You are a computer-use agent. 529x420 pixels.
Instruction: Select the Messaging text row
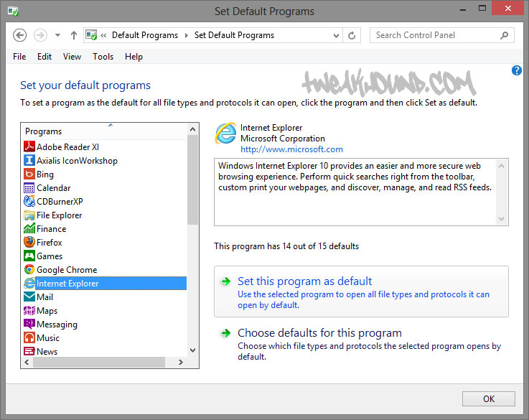[57, 325]
